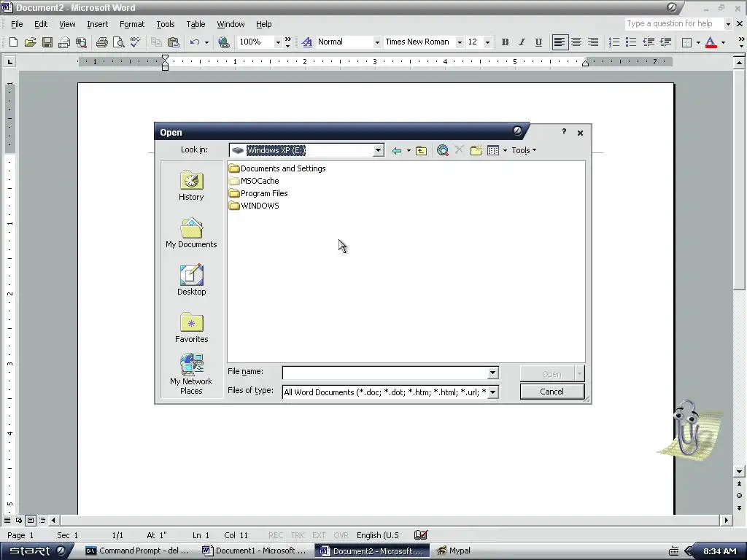The height and width of the screenshot is (560, 747).
Task: Click the Paste clipboard icon
Action: (174, 42)
